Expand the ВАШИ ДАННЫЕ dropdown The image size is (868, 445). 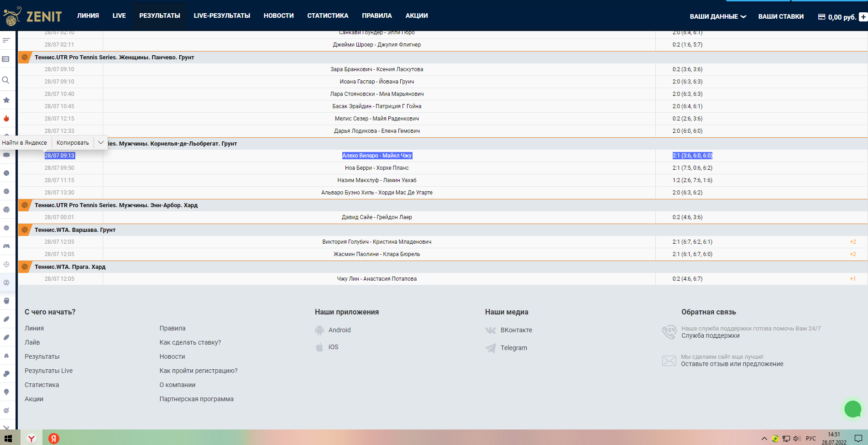pos(717,16)
